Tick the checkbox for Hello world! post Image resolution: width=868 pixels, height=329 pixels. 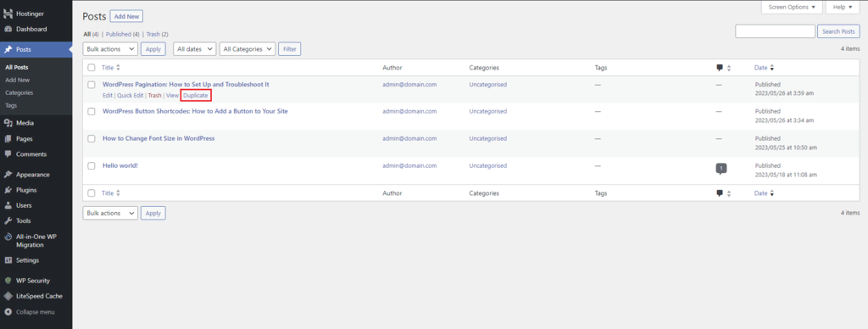tap(92, 165)
